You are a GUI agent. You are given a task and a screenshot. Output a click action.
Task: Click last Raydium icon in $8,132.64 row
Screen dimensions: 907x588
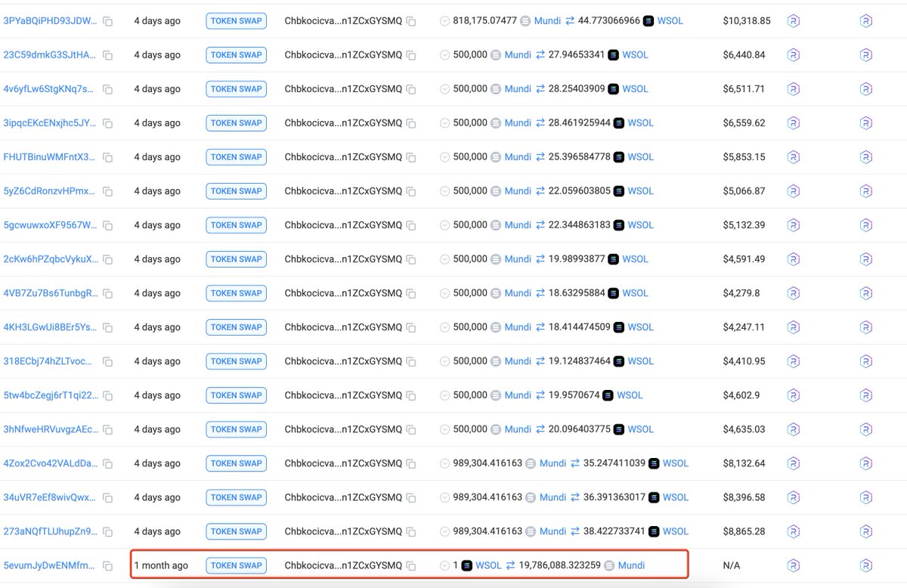click(866, 463)
